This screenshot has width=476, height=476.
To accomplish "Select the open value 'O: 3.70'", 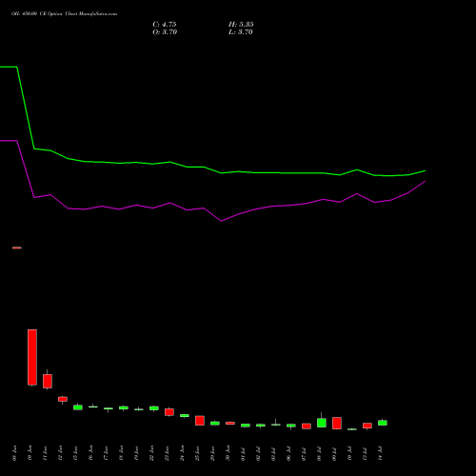I will 165,32.
